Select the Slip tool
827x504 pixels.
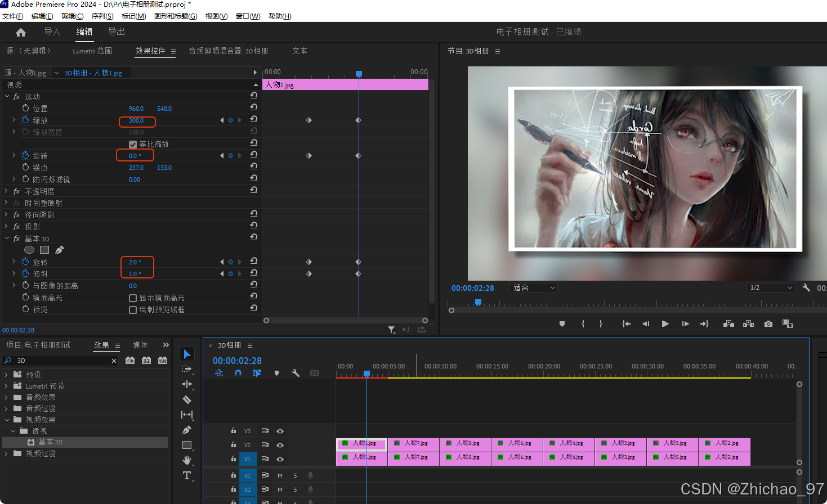187,415
